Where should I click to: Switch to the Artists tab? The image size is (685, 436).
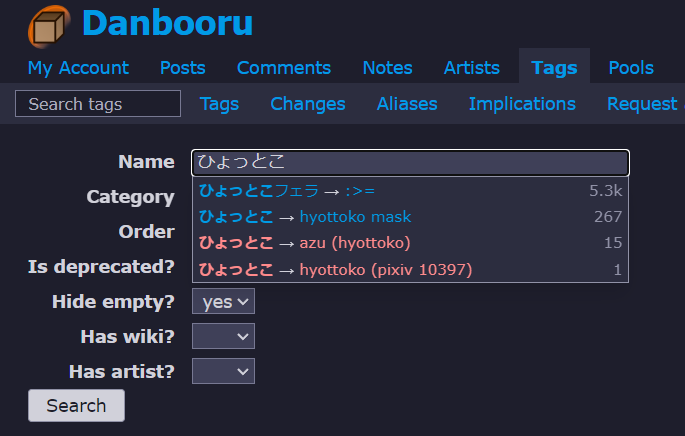(x=472, y=68)
